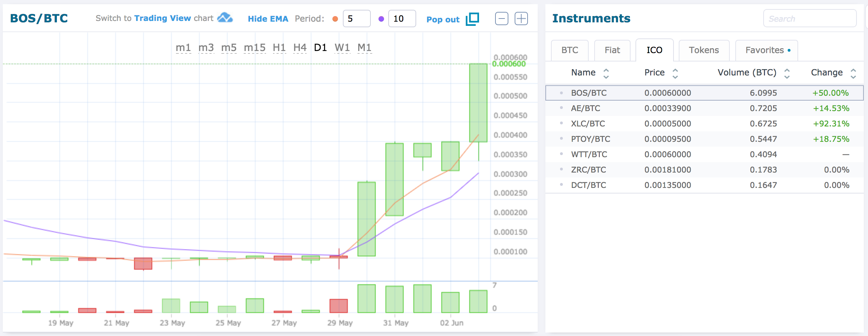Click purple EMA period color dot

(381, 19)
